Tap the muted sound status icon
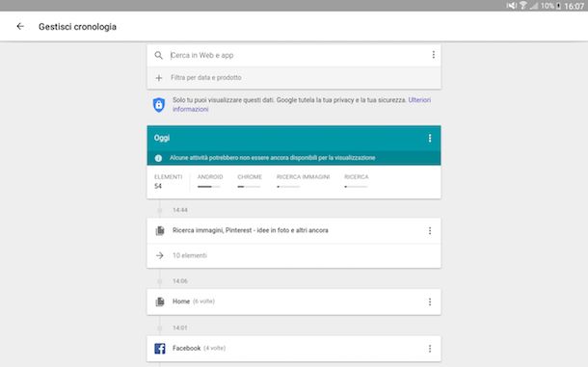Viewport: 588px width, 367px height. point(512,6)
